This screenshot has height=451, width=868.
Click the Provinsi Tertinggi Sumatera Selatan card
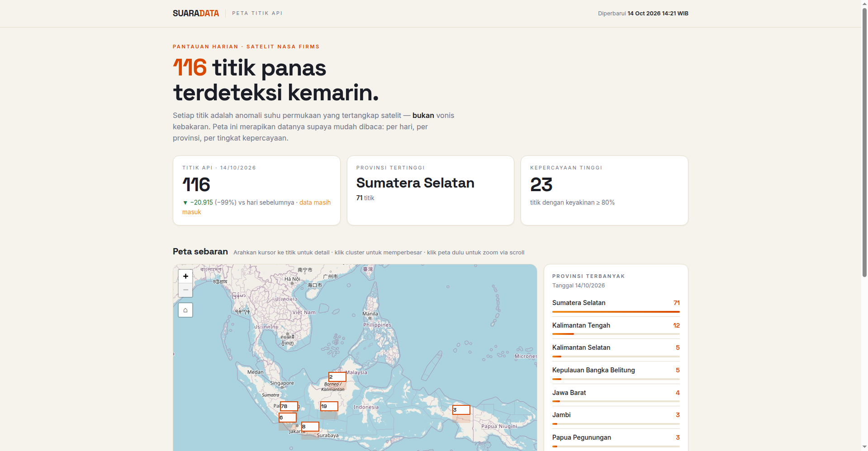[x=431, y=190]
